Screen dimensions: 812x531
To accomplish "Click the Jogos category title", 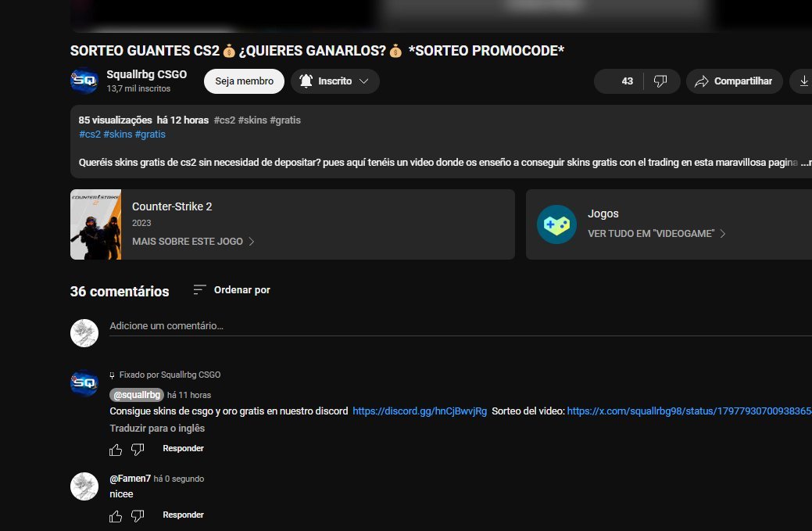I will coord(603,213).
